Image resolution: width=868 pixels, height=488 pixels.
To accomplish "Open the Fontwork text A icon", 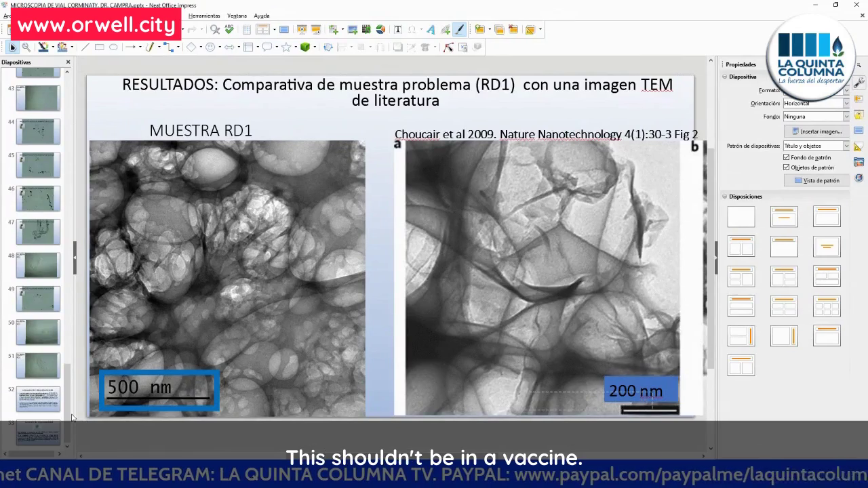I will point(431,29).
